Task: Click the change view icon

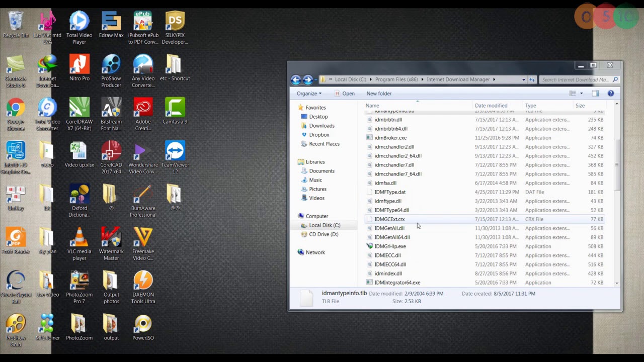Action: [573, 94]
